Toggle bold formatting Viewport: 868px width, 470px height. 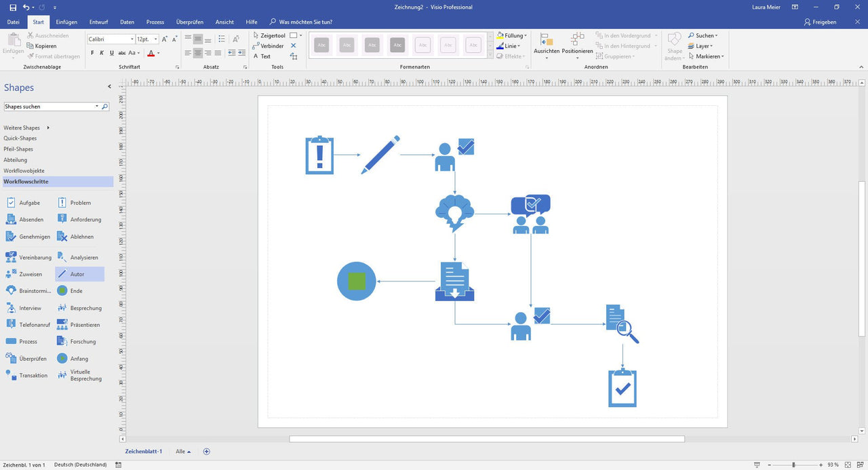tap(92, 52)
